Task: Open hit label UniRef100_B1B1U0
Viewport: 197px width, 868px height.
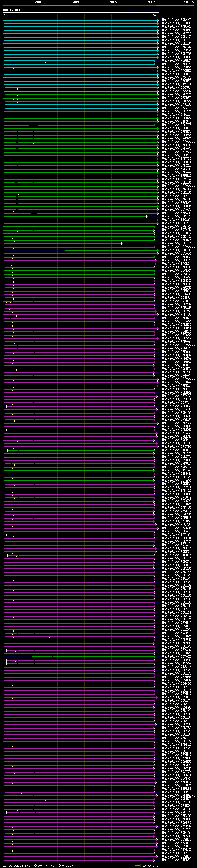Action: tap(177, 43)
